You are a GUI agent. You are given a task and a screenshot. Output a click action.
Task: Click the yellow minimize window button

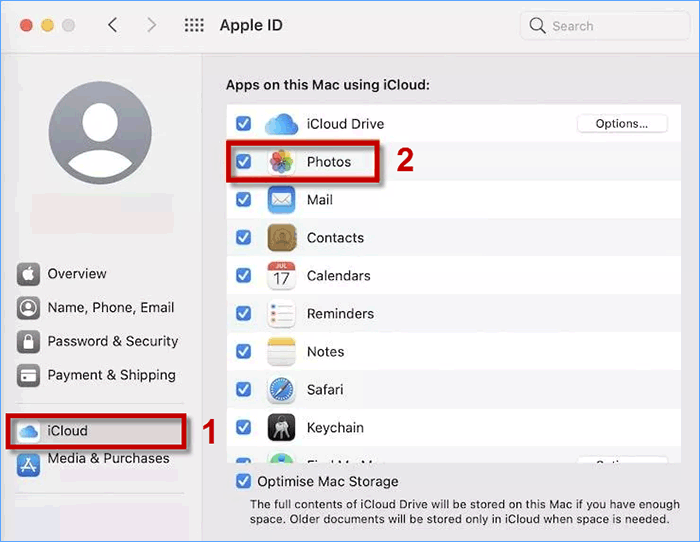(47, 25)
